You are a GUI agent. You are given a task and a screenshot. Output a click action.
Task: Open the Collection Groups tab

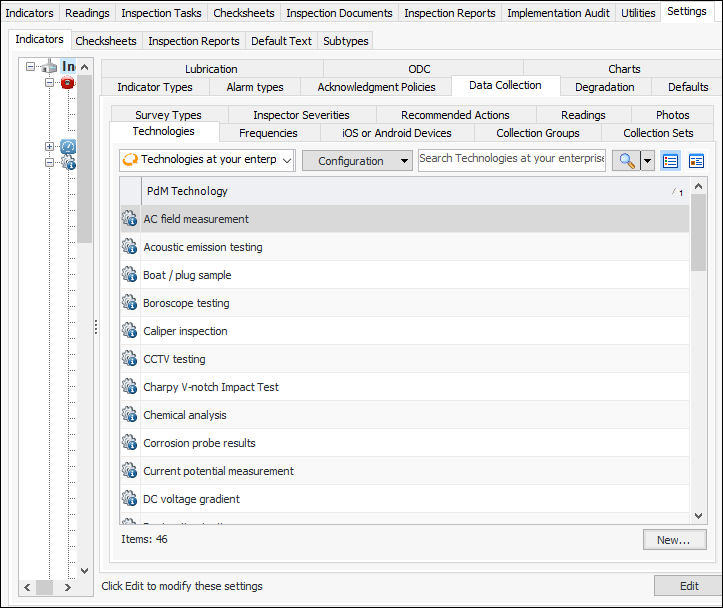[x=537, y=133]
